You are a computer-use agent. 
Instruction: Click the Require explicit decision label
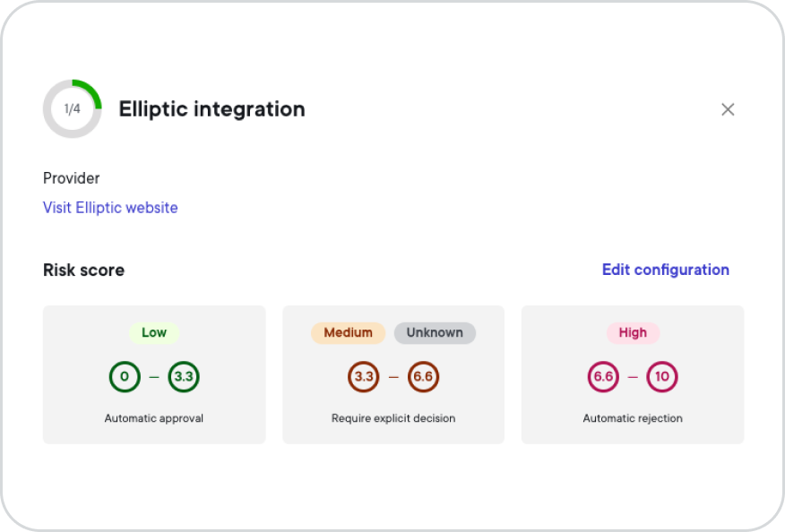pos(393,418)
